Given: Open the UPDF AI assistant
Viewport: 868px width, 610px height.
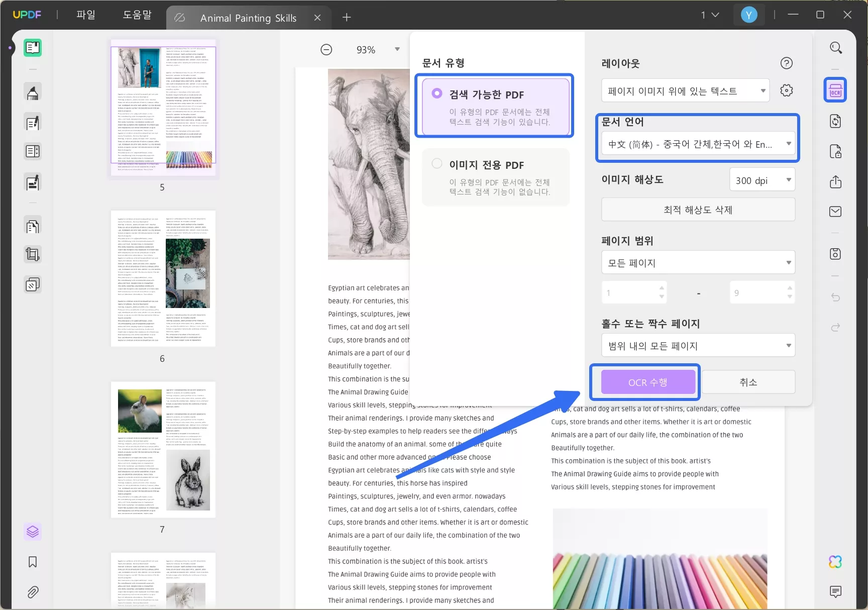Looking at the screenshot, I should click(x=835, y=562).
